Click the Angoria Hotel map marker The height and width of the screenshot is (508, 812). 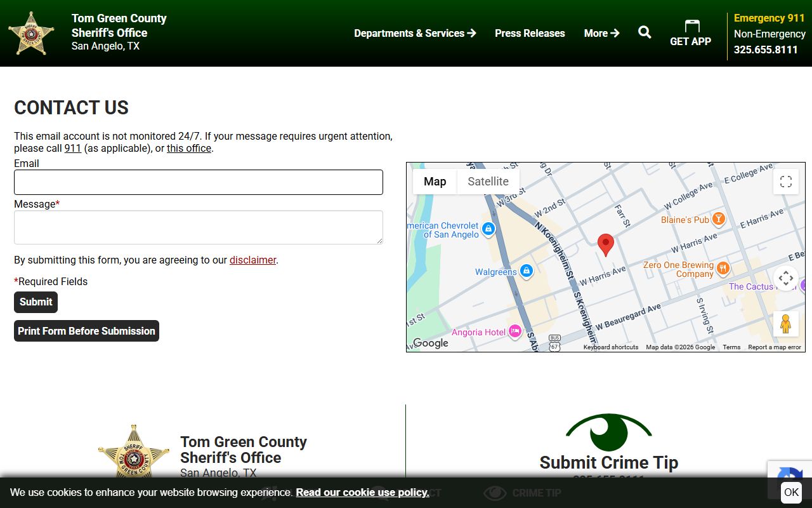515,331
